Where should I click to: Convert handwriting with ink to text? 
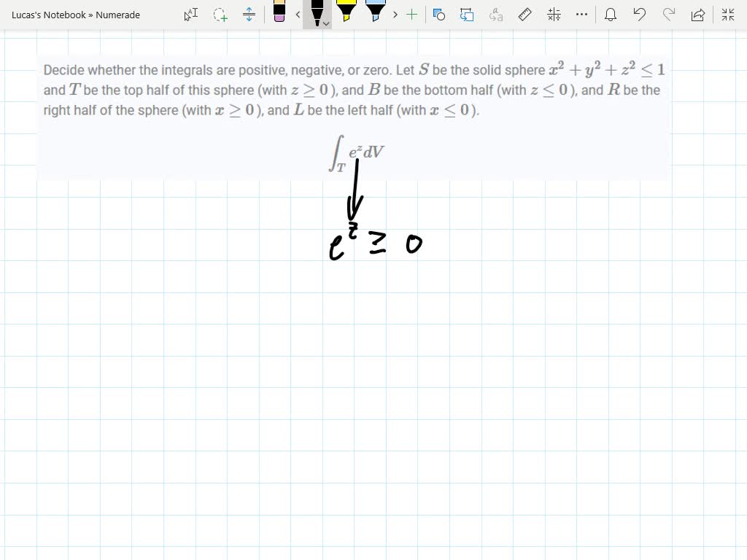click(496, 15)
